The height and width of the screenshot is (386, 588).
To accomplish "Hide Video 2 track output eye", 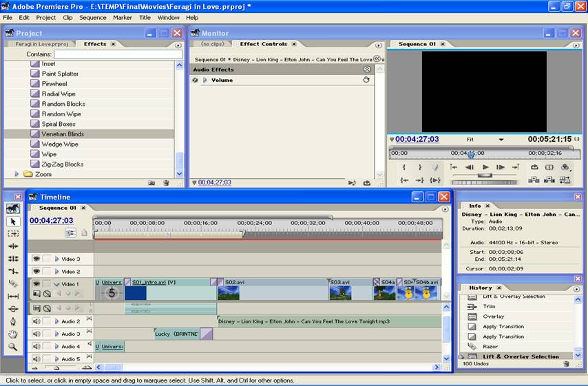I will tap(36, 271).
